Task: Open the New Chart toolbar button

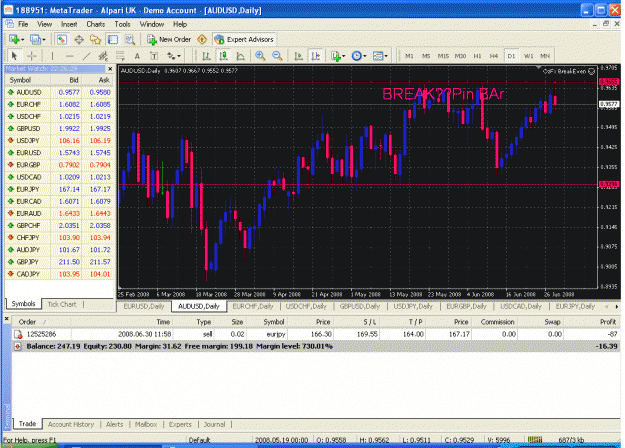Action: [16, 39]
